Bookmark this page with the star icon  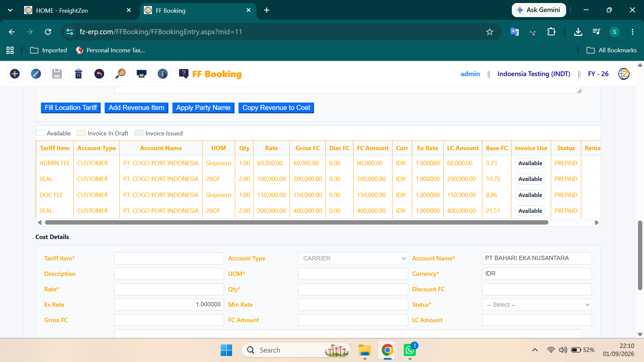(490, 32)
